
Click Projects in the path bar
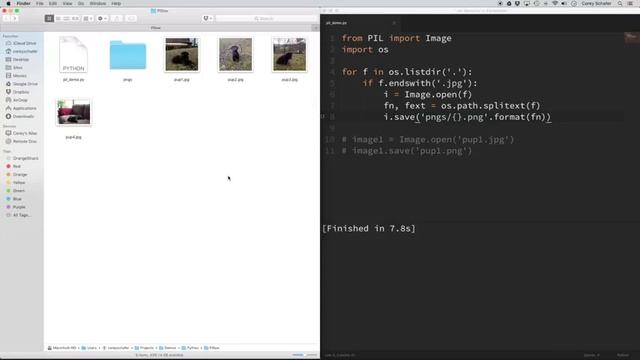[x=144, y=348]
